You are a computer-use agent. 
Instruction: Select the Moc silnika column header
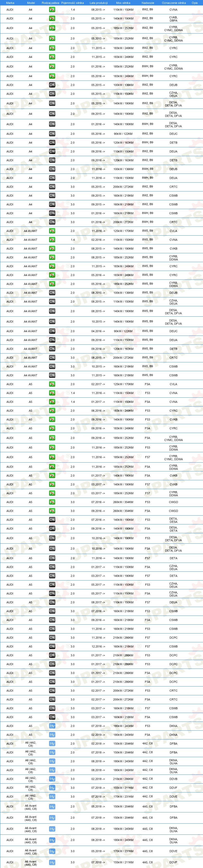(123, 3)
